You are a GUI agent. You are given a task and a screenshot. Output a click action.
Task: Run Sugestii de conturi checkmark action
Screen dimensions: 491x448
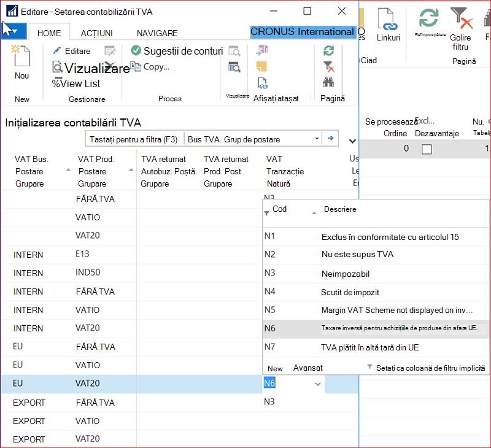[x=136, y=50]
